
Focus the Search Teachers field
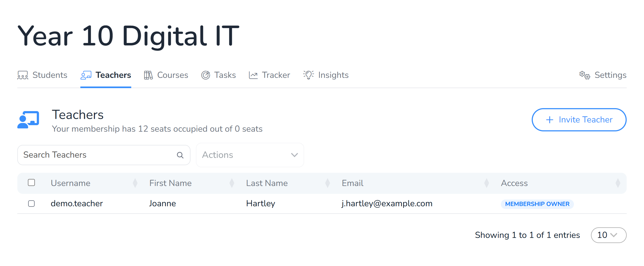104,155
